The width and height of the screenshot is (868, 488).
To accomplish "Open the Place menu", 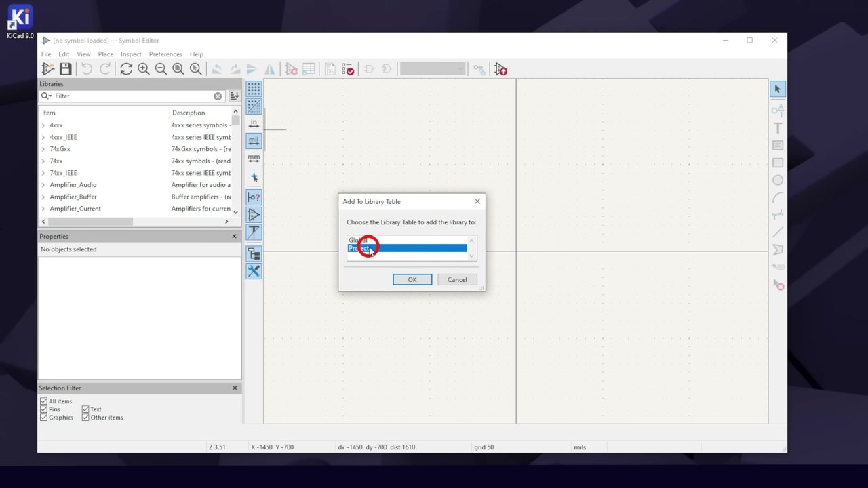I will coord(106,54).
